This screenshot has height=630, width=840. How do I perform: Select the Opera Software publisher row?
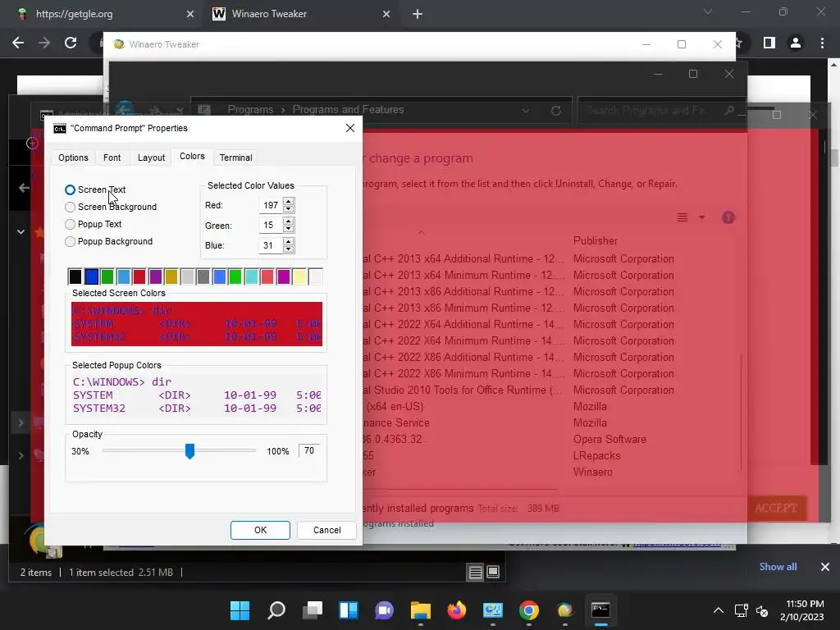click(x=609, y=440)
